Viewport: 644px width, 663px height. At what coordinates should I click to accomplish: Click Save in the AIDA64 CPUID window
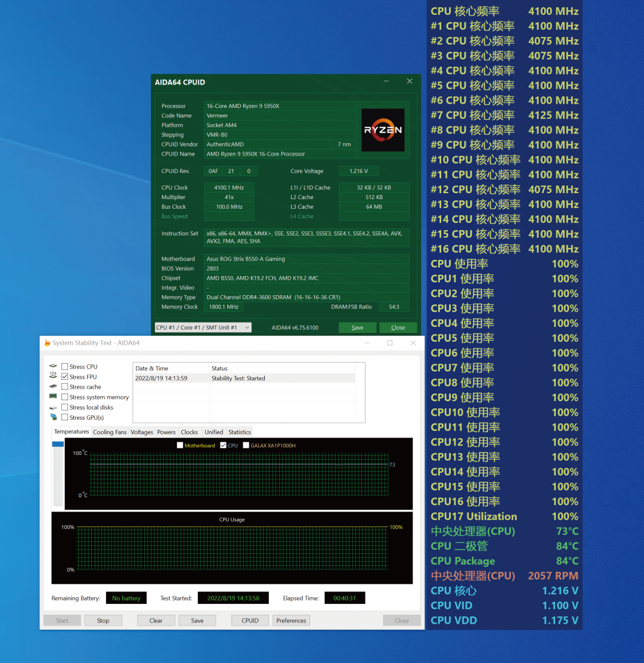(x=357, y=328)
